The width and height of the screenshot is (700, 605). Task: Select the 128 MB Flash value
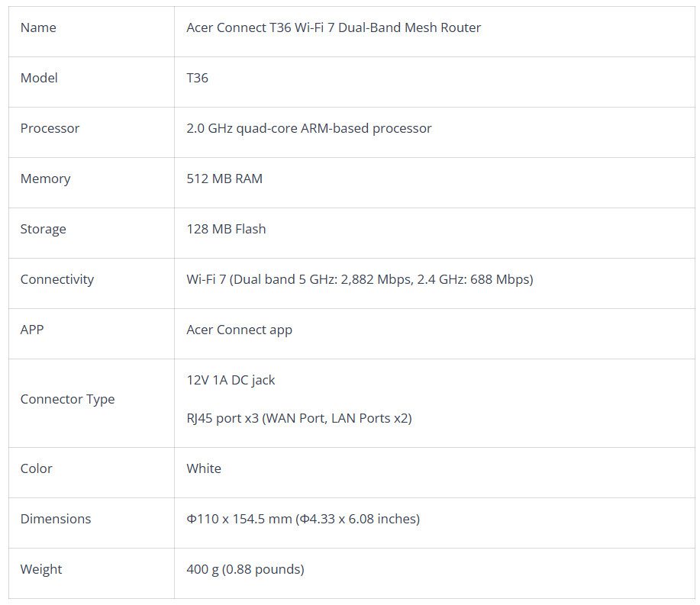[x=226, y=230]
